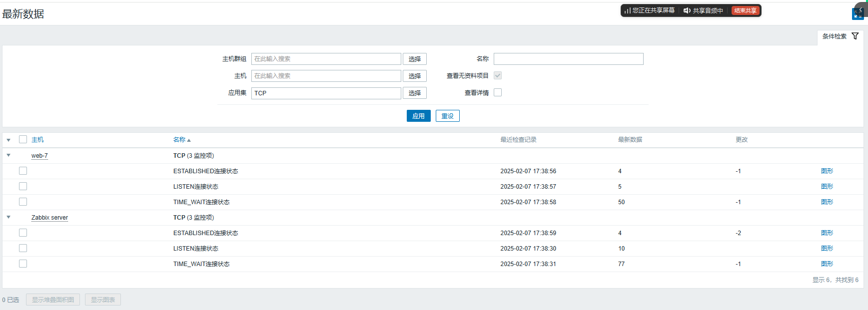This screenshot has height=310, width=868.
Task: Click TCP (3 监控项) under Zabbix server
Action: pyautogui.click(x=193, y=218)
